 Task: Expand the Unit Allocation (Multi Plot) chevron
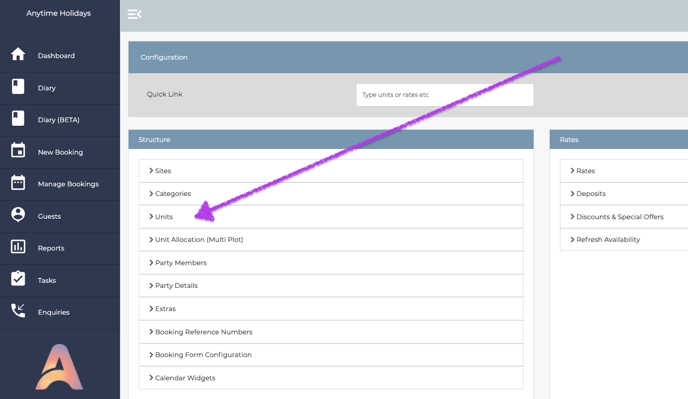[x=151, y=239]
